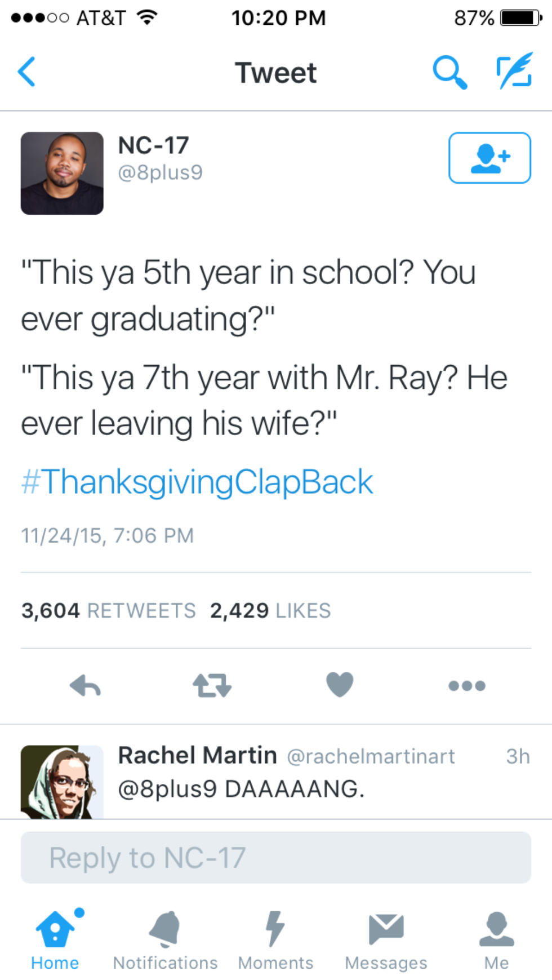552x980 pixels.
Task: Compose a new tweet
Action: click(x=514, y=71)
